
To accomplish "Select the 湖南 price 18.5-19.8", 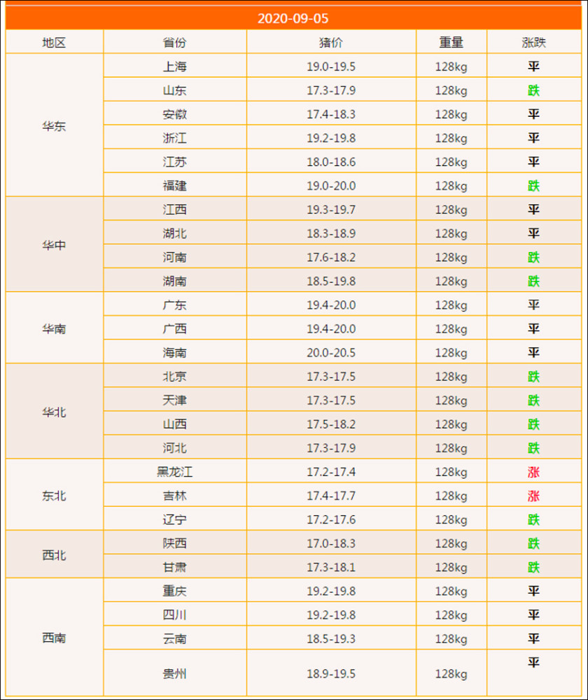I will click(330, 281).
